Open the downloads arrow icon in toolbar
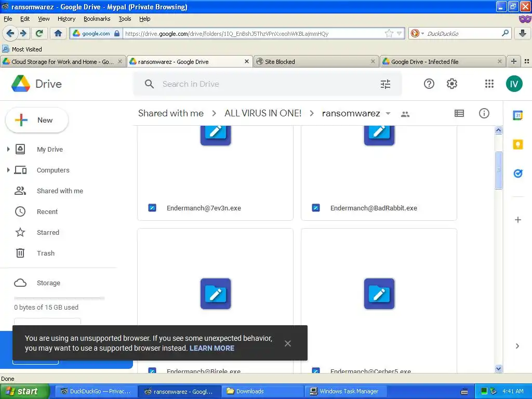Screen dimensions: 532x399 (523, 33)
